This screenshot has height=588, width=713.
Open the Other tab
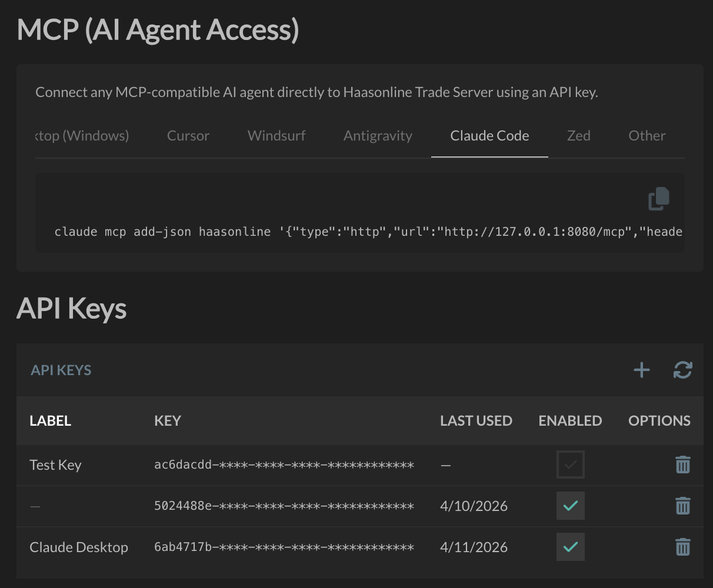point(647,135)
